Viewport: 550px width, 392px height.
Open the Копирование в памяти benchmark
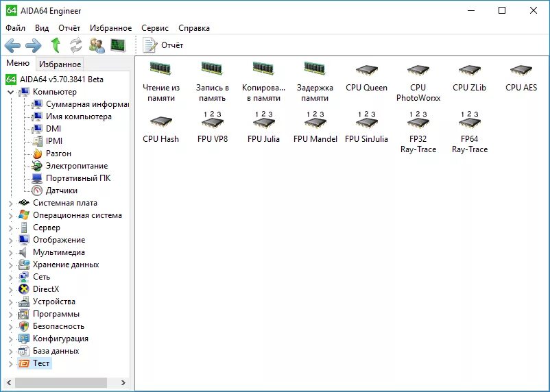click(x=263, y=82)
